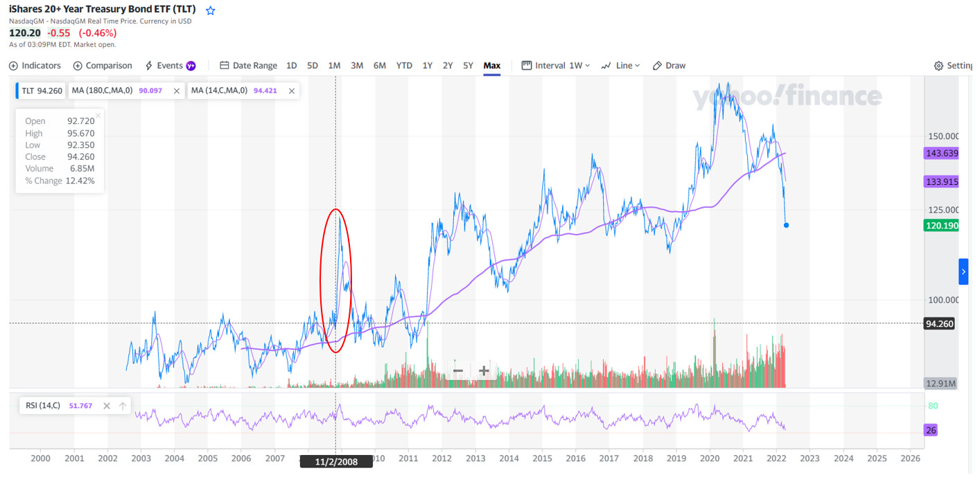This screenshot has height=482, width=980.
Task: Activate the Draw tool
Action: (669, 66)
